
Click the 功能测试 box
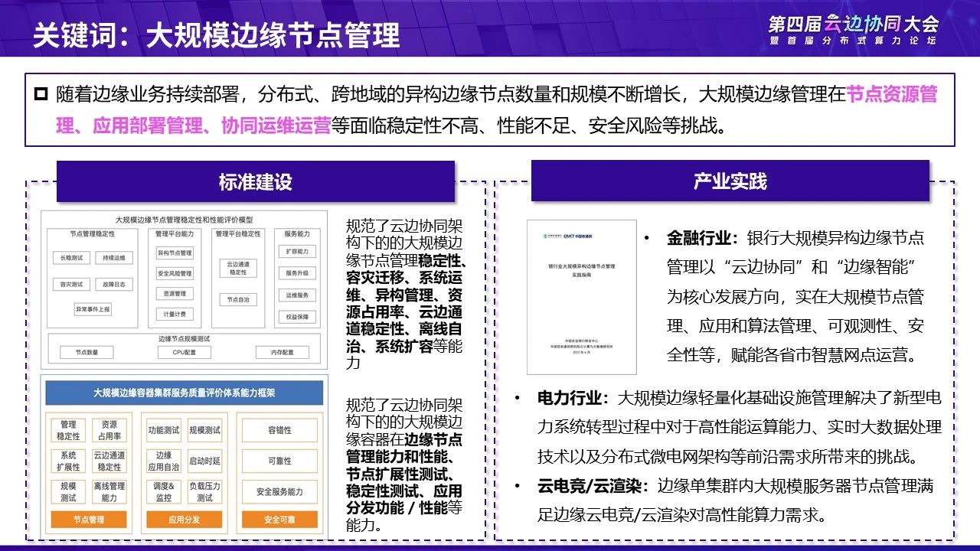[x=164, y=430]
